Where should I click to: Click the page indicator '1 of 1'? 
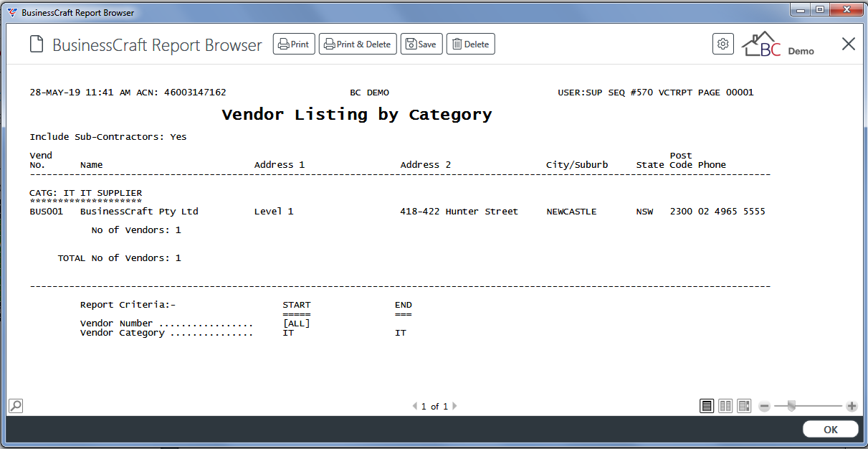click(x=434, y=407)
